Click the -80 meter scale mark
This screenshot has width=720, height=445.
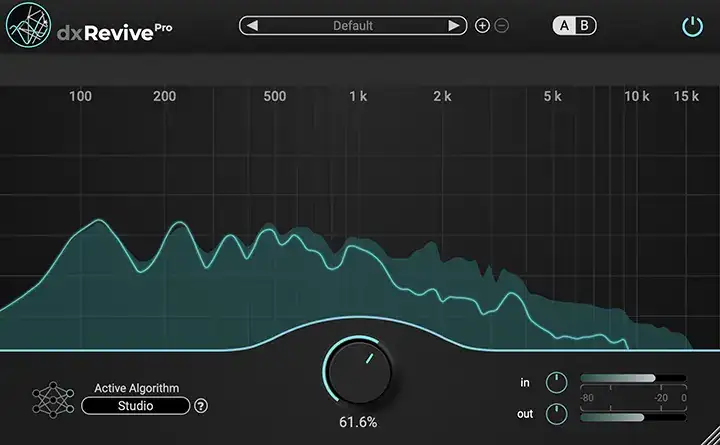[x=587, y=398]
